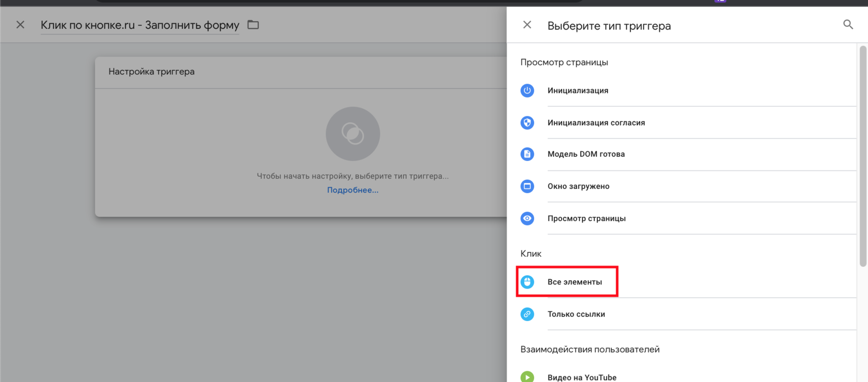Click the folder icon beside trigger name
The width and height of the screenshot is (868, 382).
coord(253,25)
